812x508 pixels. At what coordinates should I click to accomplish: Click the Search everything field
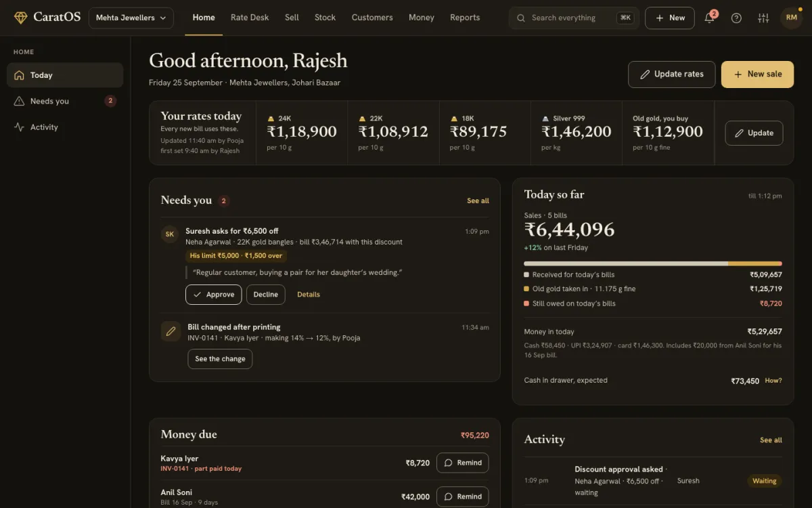(574, 18)
